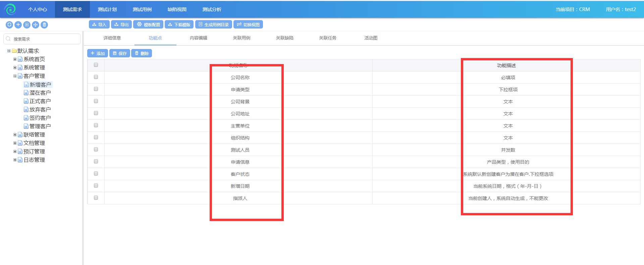The height and width of the screenshot is (265, 644).
Task: Expand the 系统管理 tree node
Action: [15, 67]
